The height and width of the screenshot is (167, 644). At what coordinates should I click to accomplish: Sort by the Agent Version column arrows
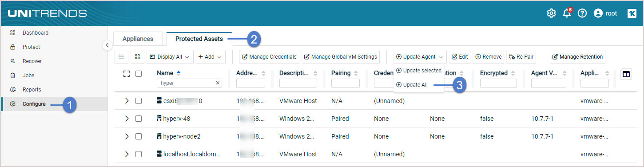pyautogui.click(x=564, y=73)
